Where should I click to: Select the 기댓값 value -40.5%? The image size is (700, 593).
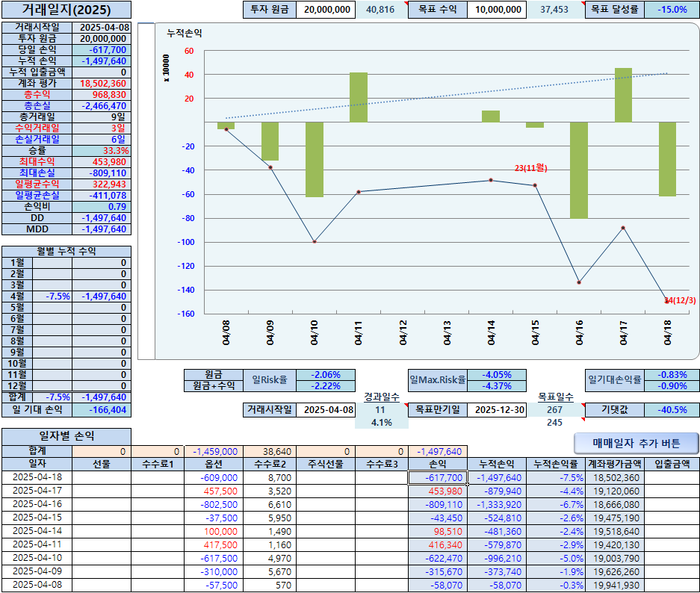672,409
